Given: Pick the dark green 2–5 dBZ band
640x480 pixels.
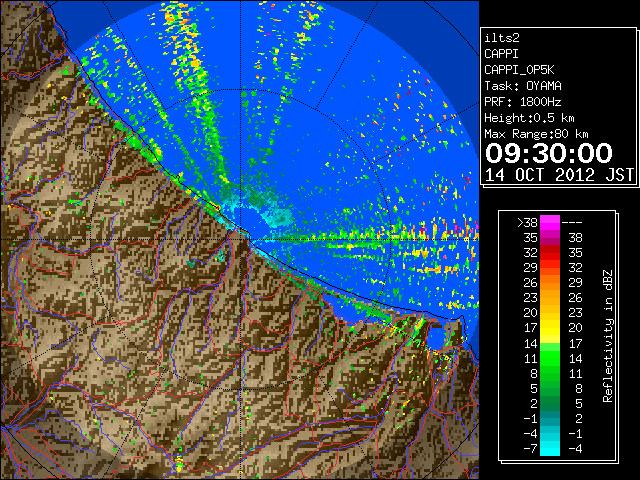Looking at the screenshot, I should click(x=550, y=403).
